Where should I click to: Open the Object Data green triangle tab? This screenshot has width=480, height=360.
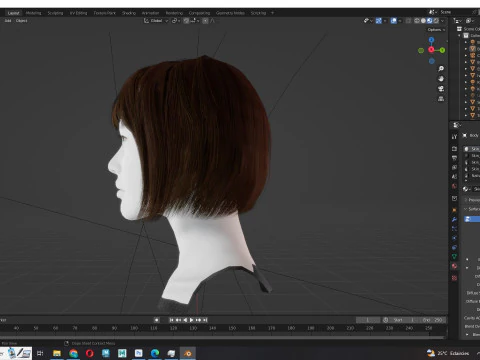454,257
